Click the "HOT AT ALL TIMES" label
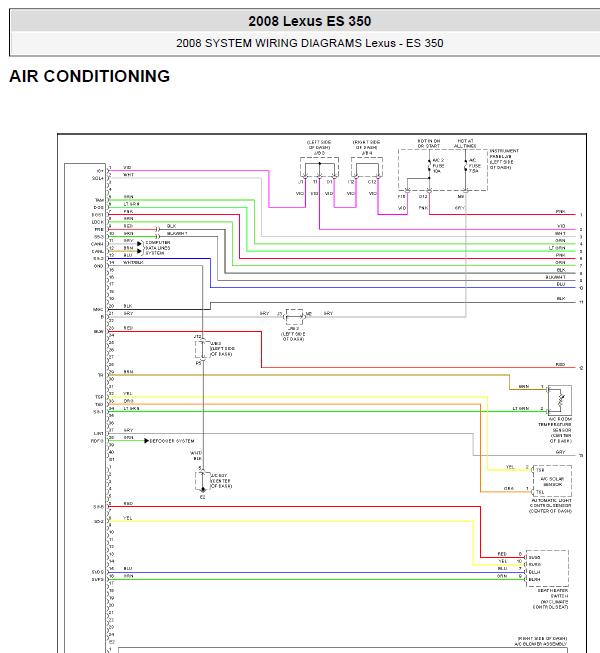600x653 pixels. pyautogui.click(x=465, y=144)
